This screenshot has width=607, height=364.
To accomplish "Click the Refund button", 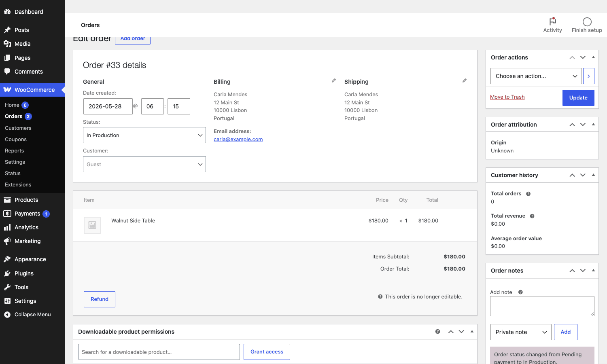I will 100,299.
